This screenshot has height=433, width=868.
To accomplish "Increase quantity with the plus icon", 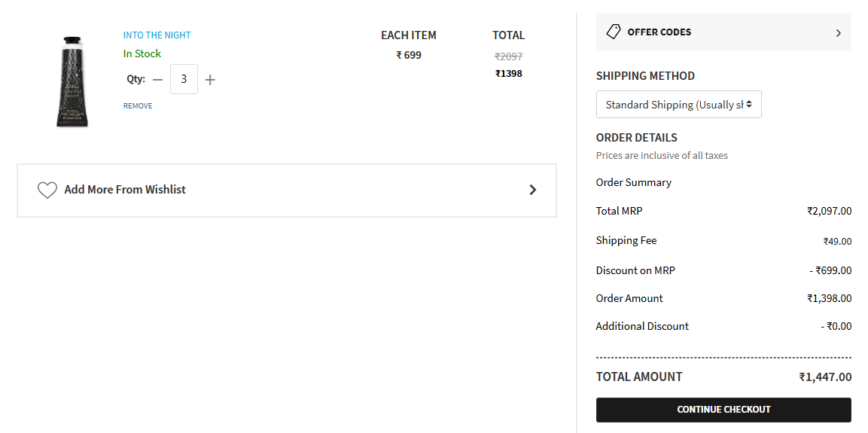I will (x=210, y=80).
